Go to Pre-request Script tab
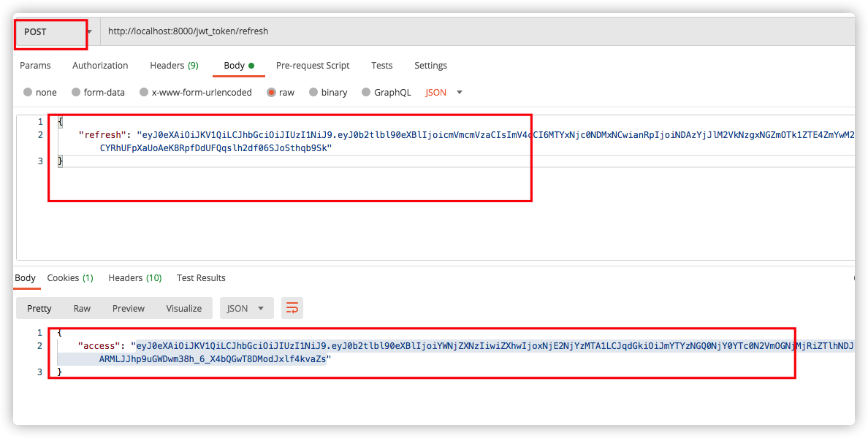 [x=313, y=66]
